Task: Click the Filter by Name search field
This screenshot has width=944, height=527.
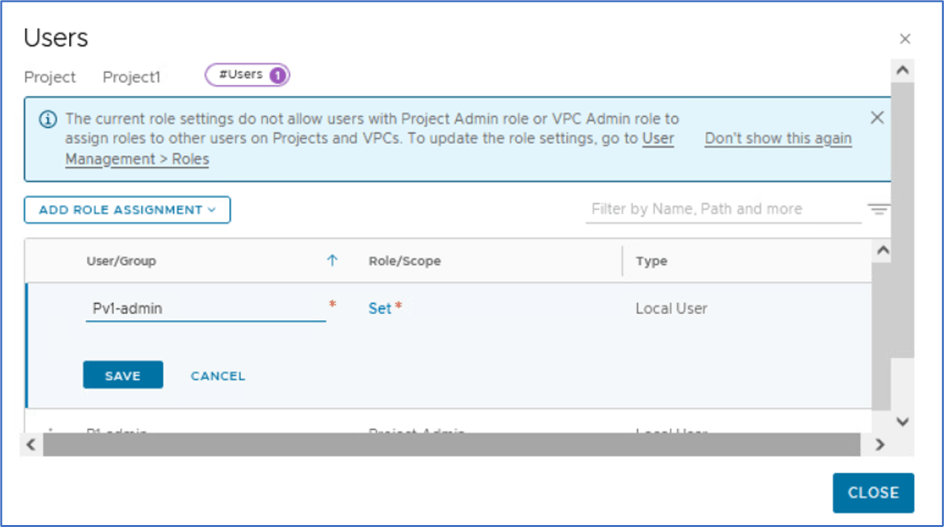Action: click(x=722, y=209)
